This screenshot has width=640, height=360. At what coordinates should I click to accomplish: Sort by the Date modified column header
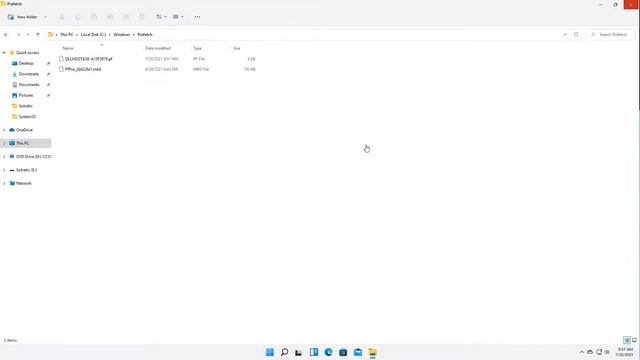tap(158, 48)
